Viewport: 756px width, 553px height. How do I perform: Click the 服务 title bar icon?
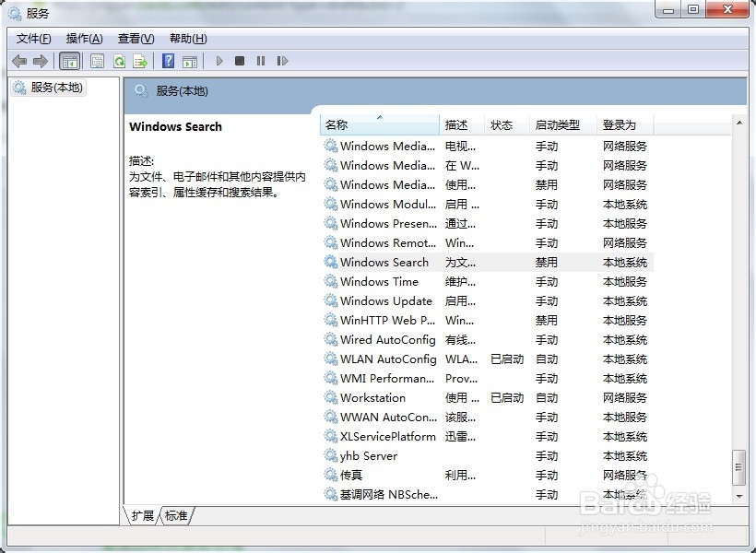click(x=15, y=13)
